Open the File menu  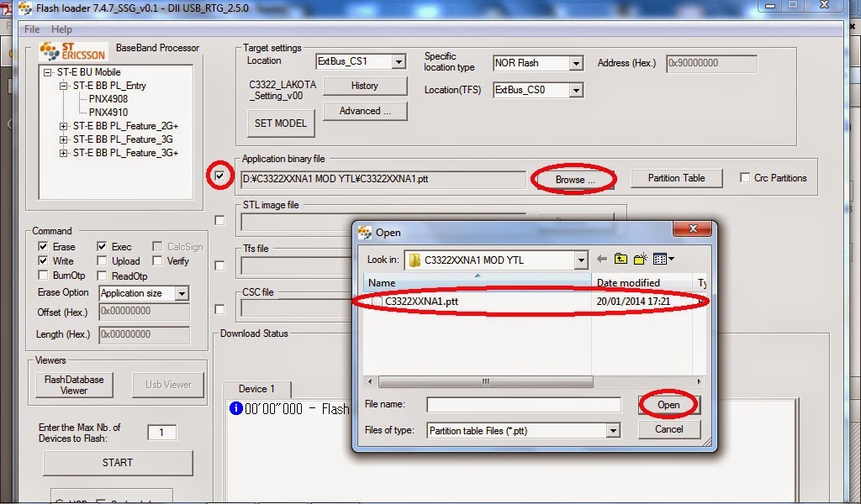pos(32,29)
